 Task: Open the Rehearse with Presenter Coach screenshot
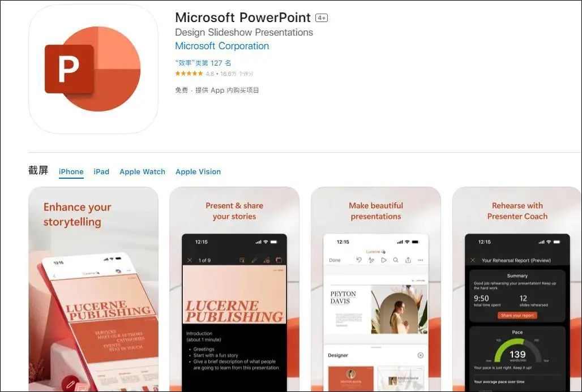pyautogui.click(x=517, y=289)
